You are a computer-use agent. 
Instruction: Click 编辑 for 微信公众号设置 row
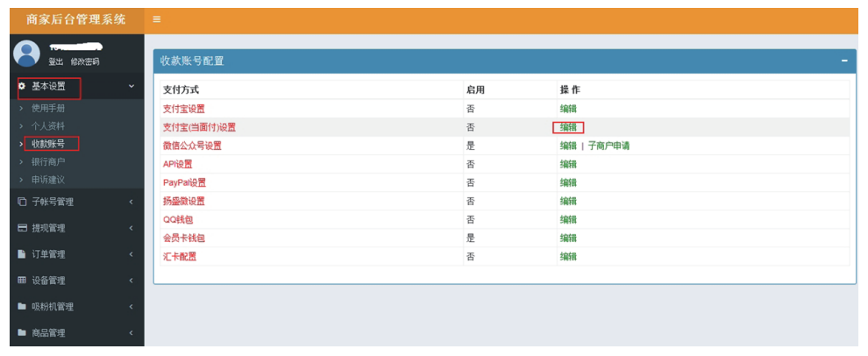[568, 146]
